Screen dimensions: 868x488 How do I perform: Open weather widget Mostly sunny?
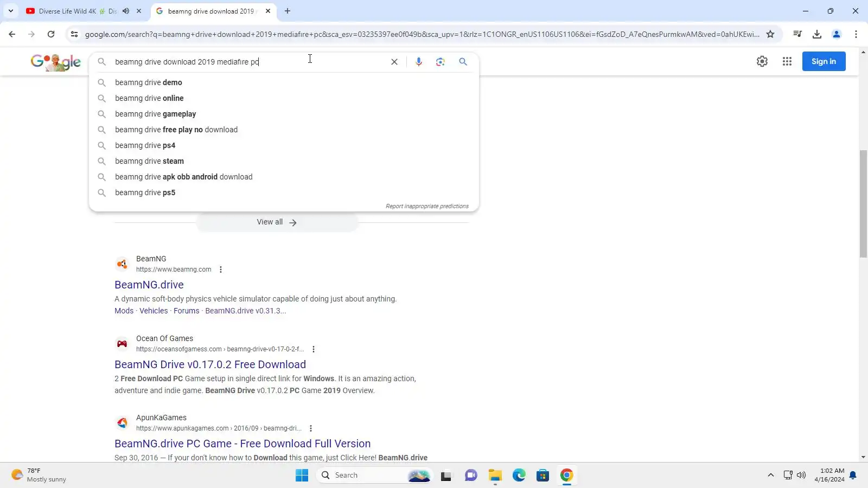click(39, 476)
